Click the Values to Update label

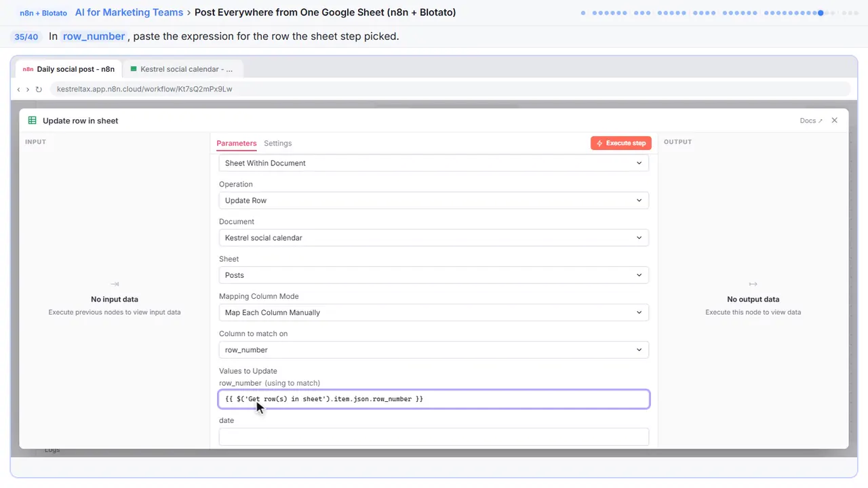[x=248, y=371]
